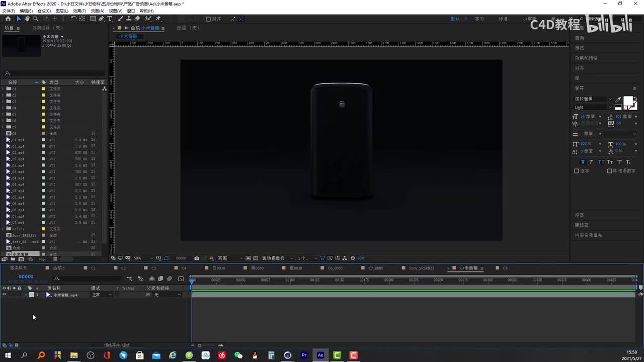Select the Rectangle shape tool

pos(93,19)
